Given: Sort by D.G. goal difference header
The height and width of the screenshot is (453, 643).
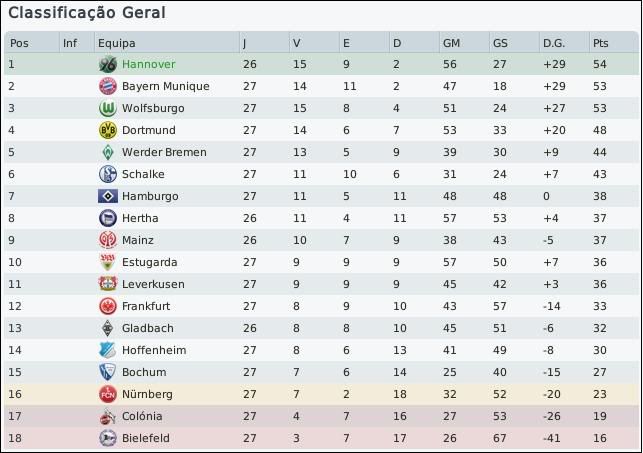Looking at the screenshot, I should coord(553,43).
